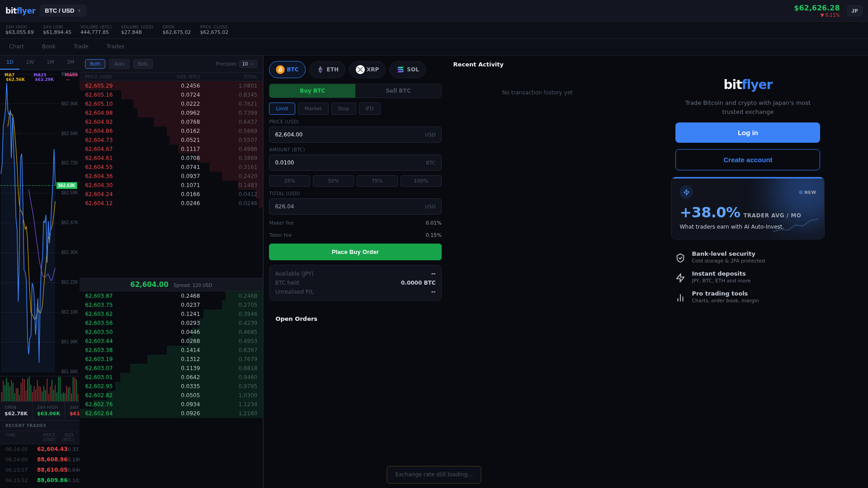This screenshot has height=488, width=868.
Task: Click the Bank-level security heading
Action: (723, 254)
